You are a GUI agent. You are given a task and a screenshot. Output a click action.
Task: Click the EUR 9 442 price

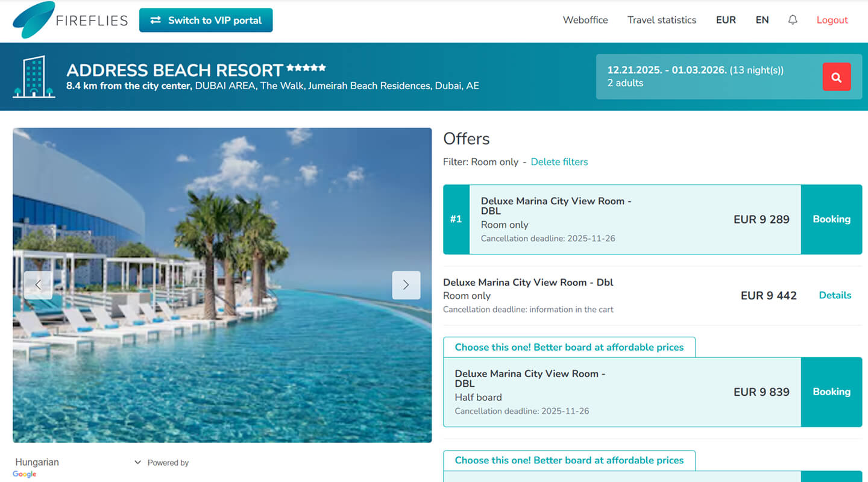tap(769, 295)
